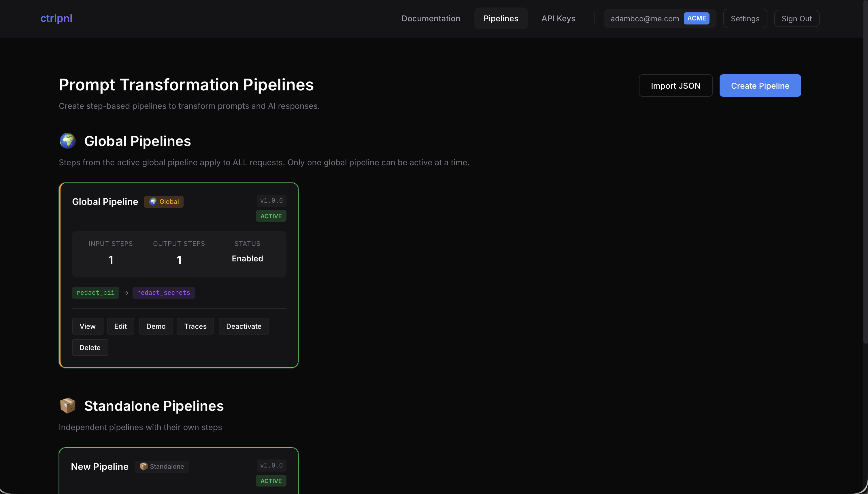Click the arrow between redact_pii and redact_secrets
The height and width of the screenshot is (494, 868).
point(126,292)
